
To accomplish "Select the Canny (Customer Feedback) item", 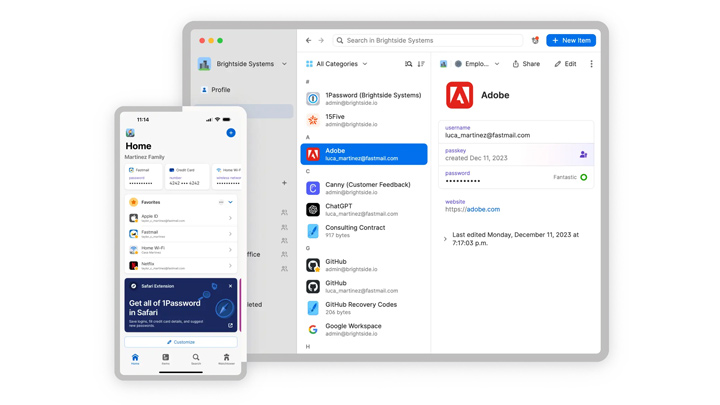I will 364,188.
